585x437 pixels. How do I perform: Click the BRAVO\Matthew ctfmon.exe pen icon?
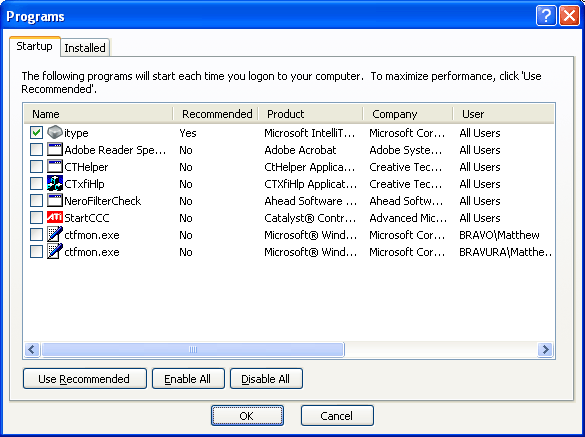tap(55, 235)
